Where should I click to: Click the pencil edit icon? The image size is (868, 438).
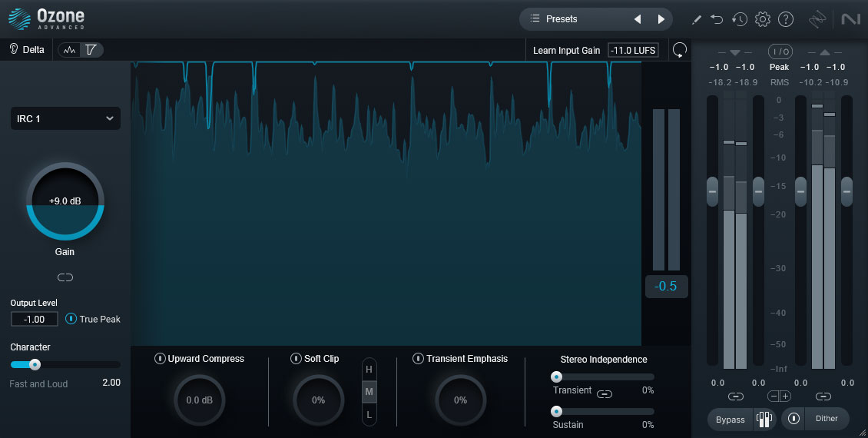697,19
